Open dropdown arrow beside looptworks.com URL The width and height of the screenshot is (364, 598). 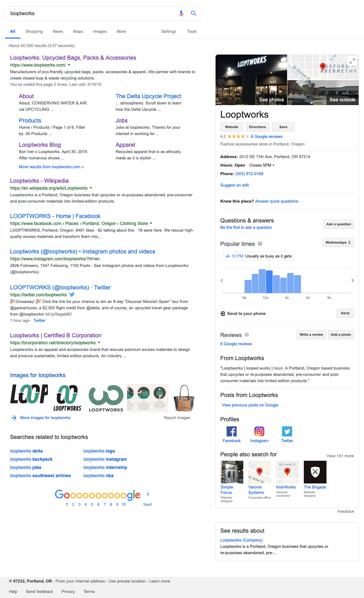click(x=69, y=65)
